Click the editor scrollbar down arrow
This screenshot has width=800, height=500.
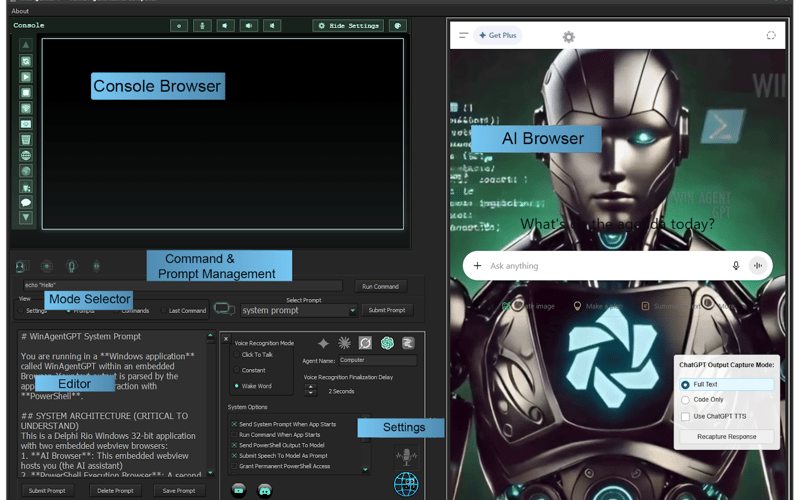pyautogui.click(x=210, y=473)
